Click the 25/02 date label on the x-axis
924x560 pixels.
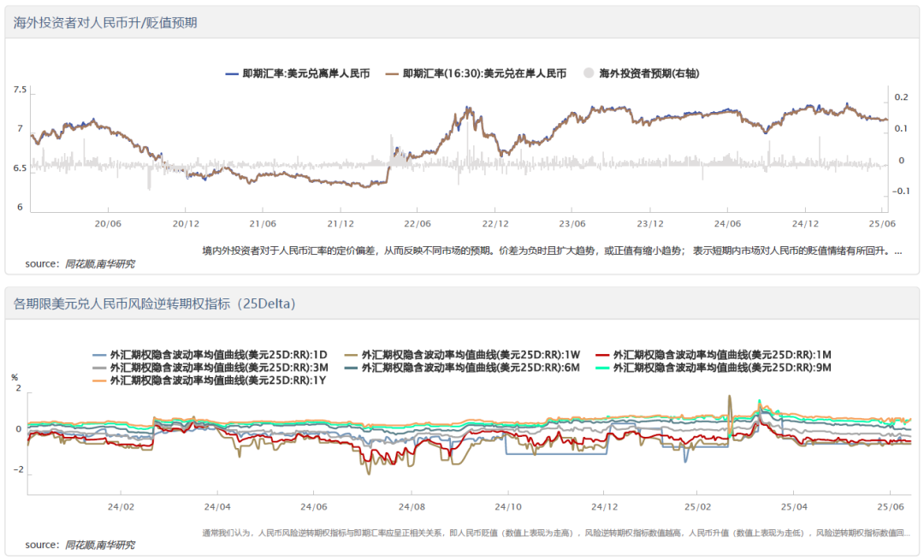(x=697, y=506)
